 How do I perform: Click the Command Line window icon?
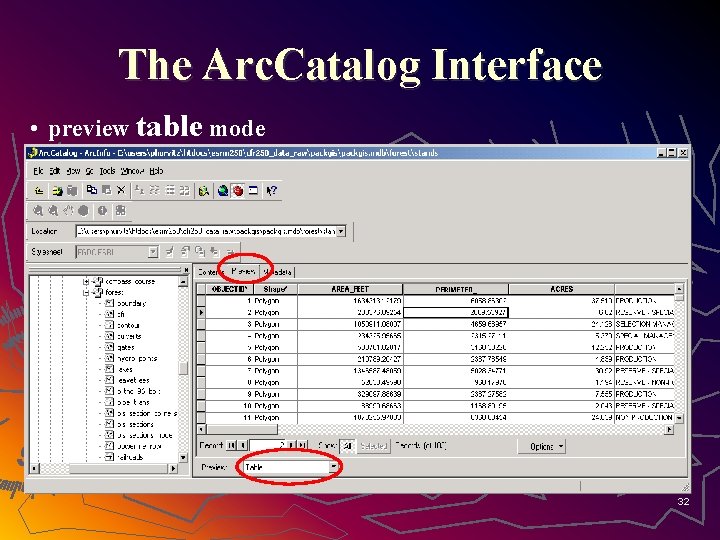(253, 191)
